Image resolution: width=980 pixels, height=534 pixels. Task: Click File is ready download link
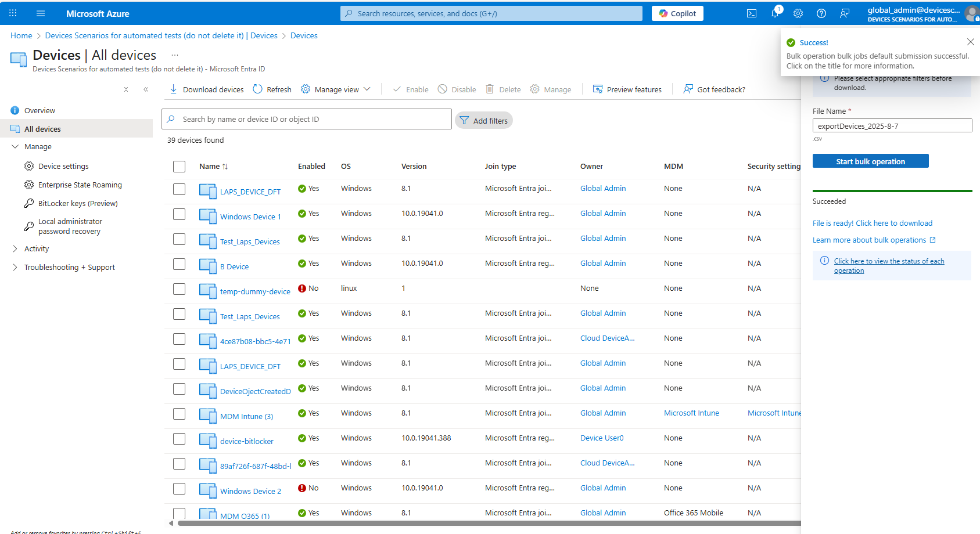[x=873, y=223]
